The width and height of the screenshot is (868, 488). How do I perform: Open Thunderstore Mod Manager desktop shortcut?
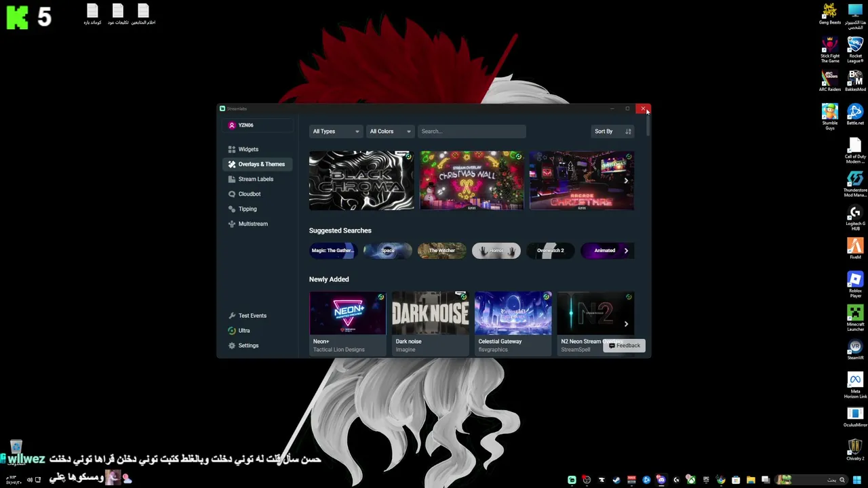click(855, 184)
